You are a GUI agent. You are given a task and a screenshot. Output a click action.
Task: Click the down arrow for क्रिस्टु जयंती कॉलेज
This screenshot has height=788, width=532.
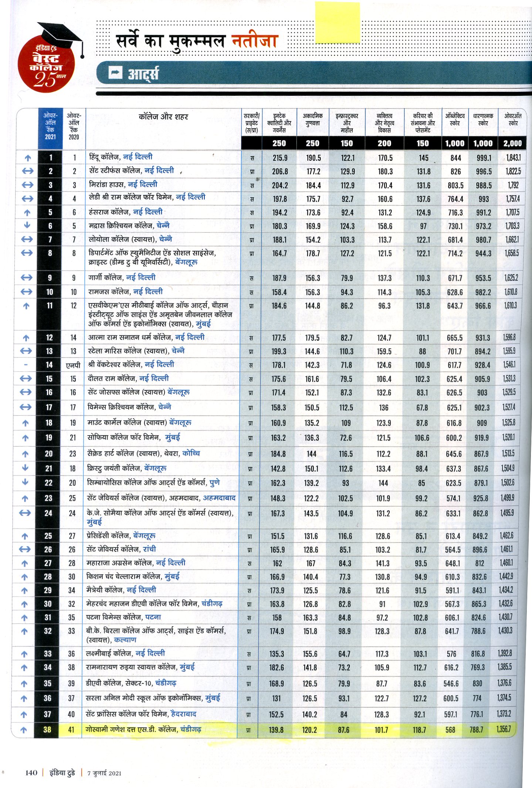[25, 468]
